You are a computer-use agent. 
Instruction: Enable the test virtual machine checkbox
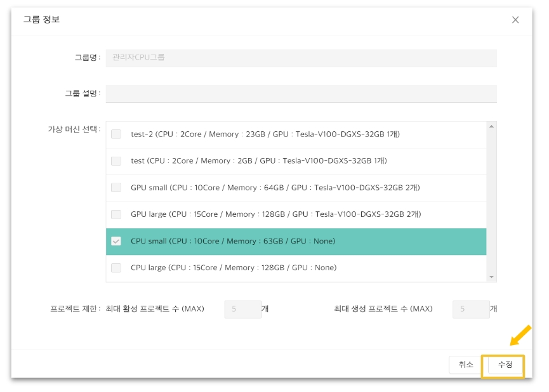click(116, 161)
